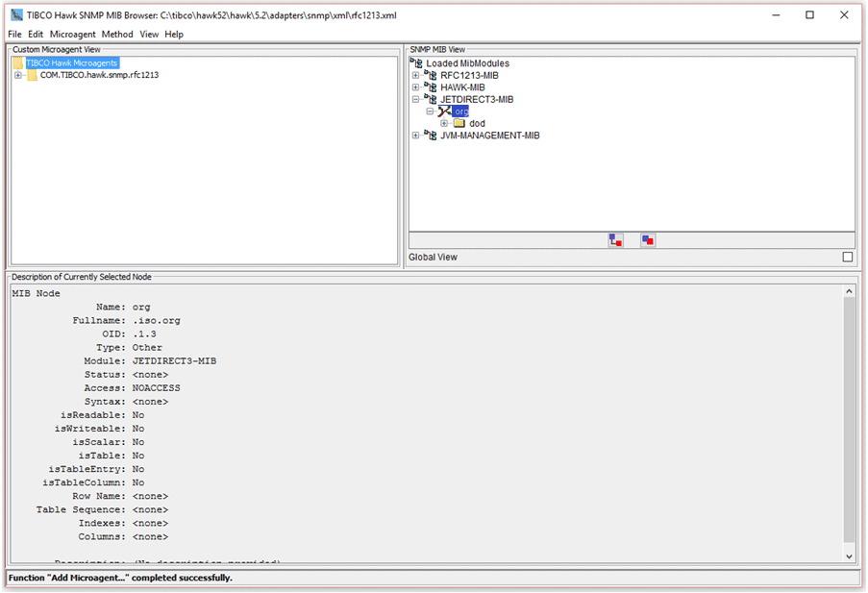Click the left blue-red MIB view toolbar icon
868x593 pixels.
(615, 240)
